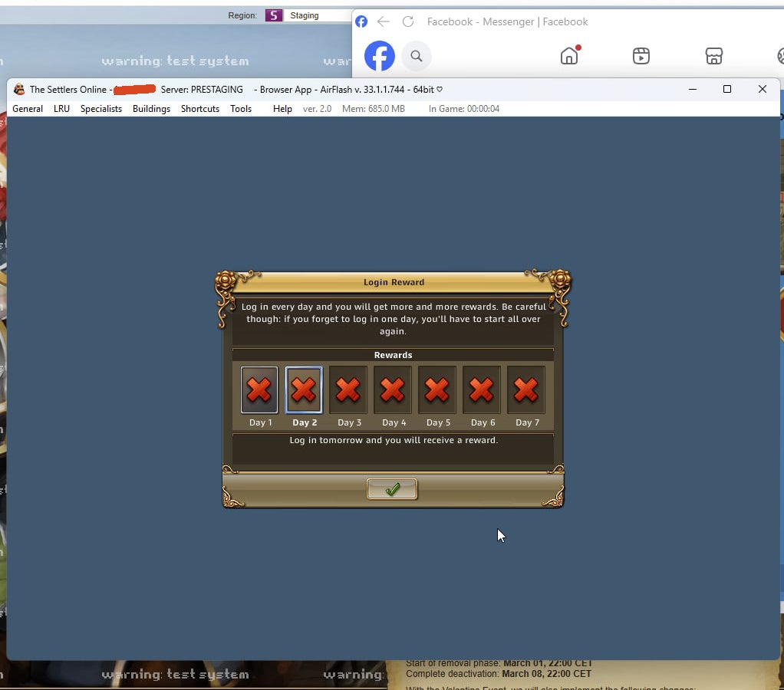784x690 pixels.
Task: Open the Help menu
Action: tap(282, 108)
